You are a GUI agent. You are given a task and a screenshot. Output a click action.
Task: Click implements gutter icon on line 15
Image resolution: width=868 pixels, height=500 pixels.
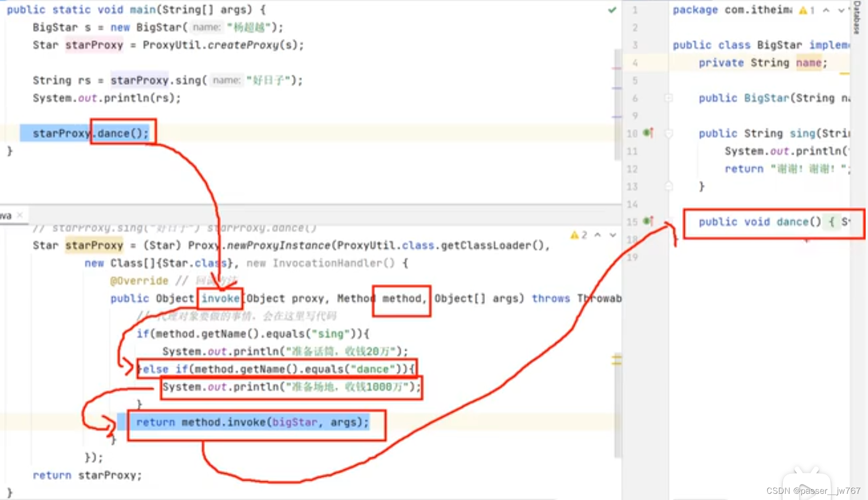(648, 221)
